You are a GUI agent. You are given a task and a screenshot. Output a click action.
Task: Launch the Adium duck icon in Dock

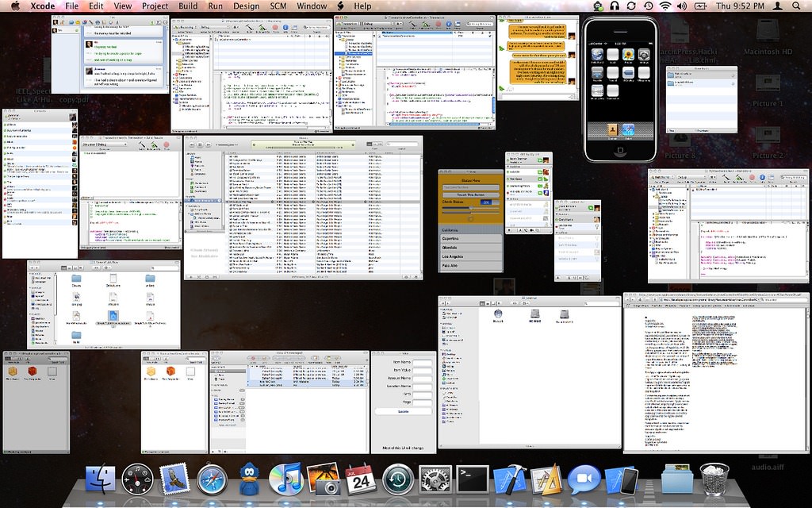click(248, 479)
